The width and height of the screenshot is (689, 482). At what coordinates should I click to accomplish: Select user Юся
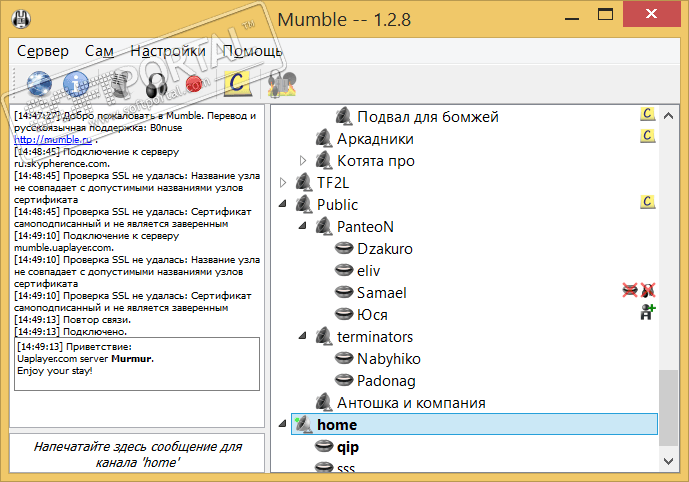coord(372,315)
